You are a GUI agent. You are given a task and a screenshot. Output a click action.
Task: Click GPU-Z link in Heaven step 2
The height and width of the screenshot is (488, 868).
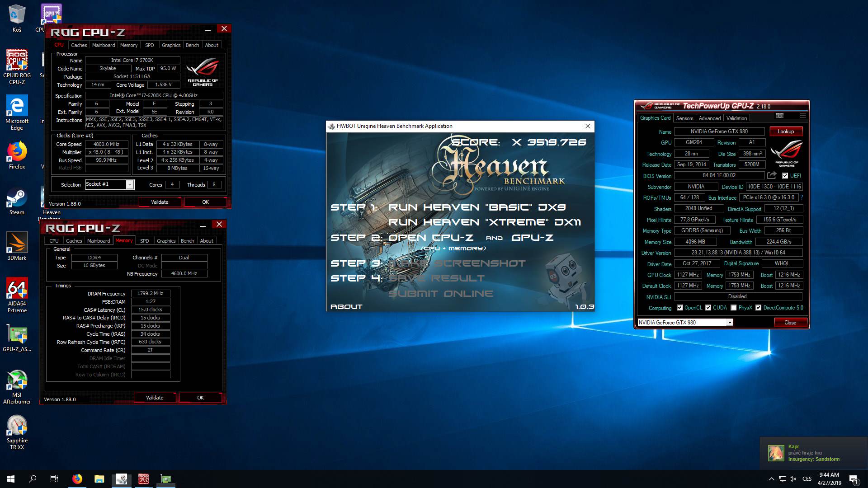coord(532,238)
